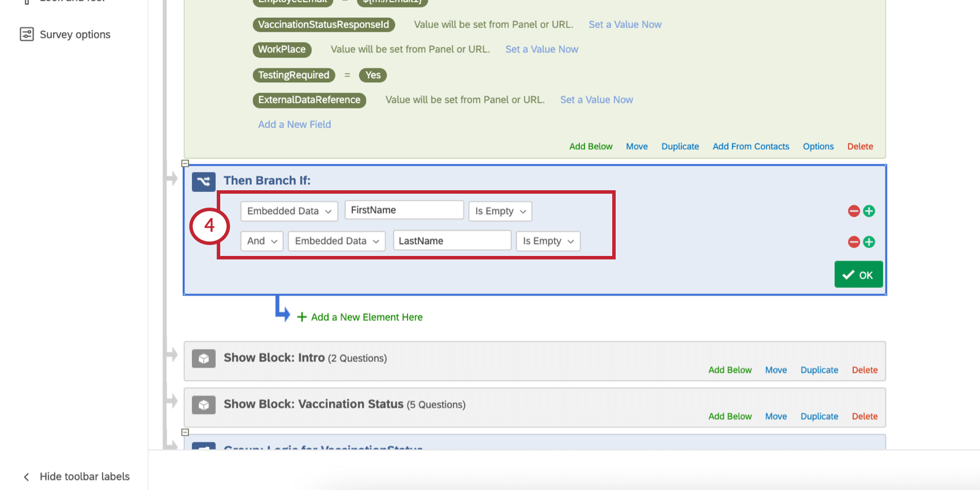Click Set a Value Now for WorkPlace
The width and height of the screenshot is (980, 490).
pos(542,50)
